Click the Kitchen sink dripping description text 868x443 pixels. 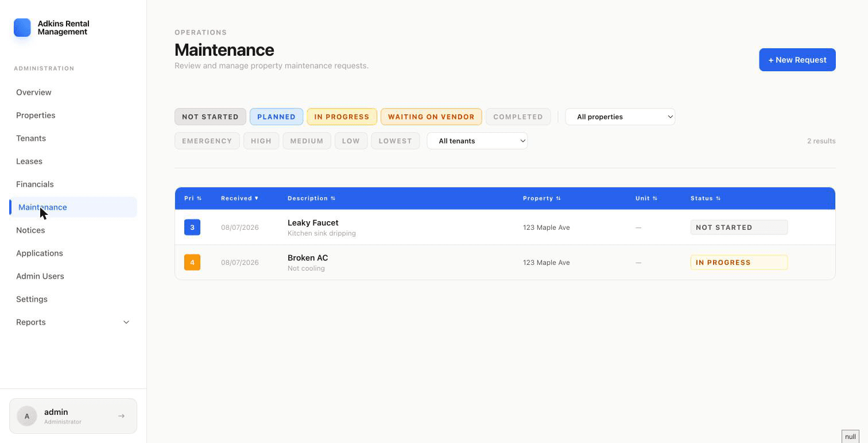[321, 233]
